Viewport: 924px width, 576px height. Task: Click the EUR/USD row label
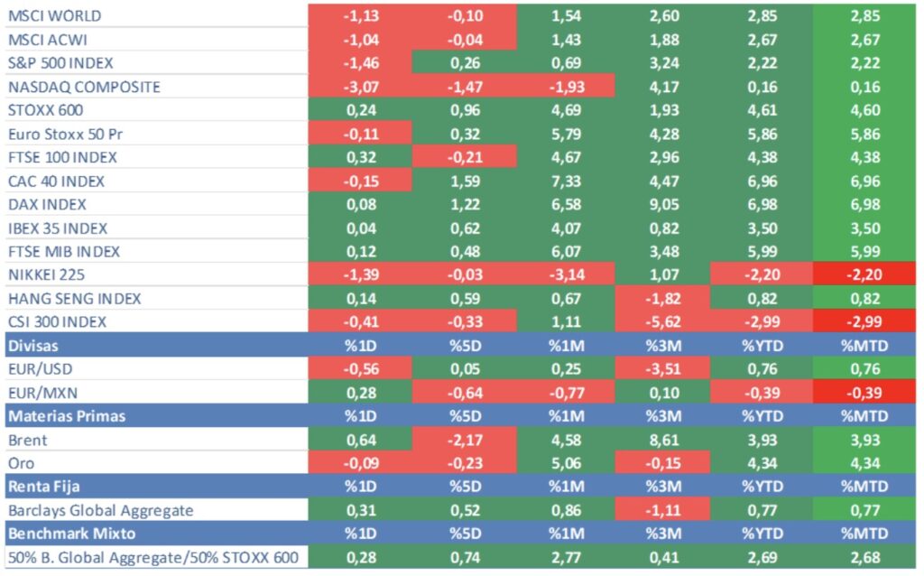(40, 369)
